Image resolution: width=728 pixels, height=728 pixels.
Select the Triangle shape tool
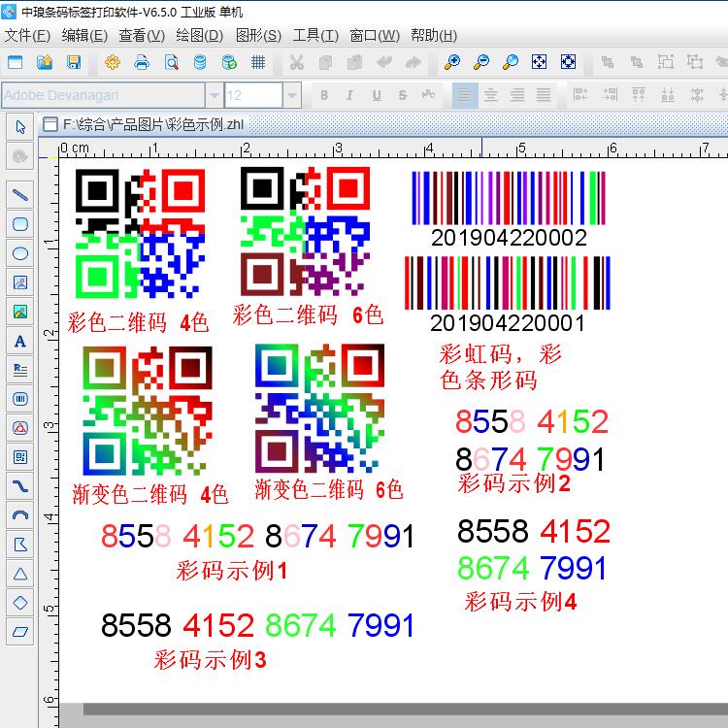point(20,574)
